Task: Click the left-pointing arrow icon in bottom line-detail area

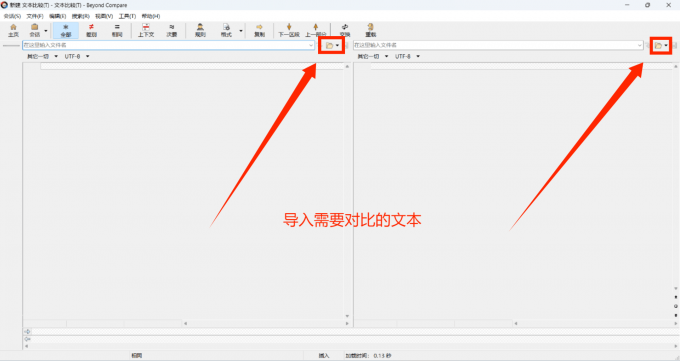Action: point(27,339)
